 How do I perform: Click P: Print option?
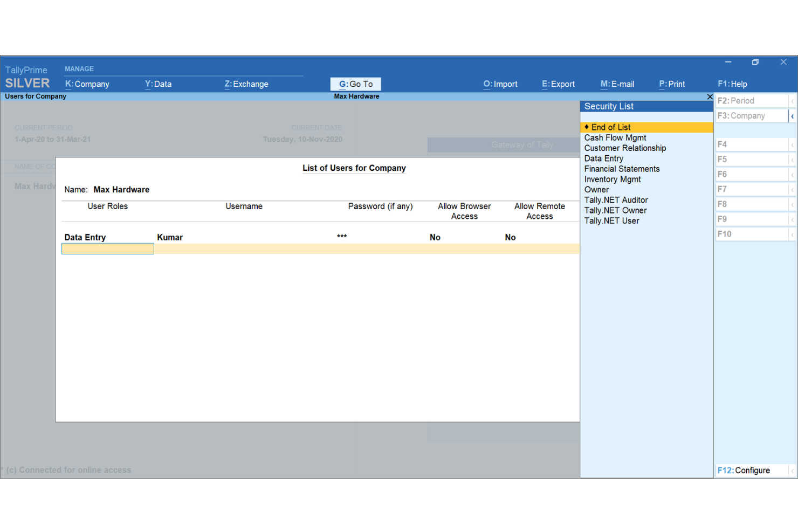[671, 84]
